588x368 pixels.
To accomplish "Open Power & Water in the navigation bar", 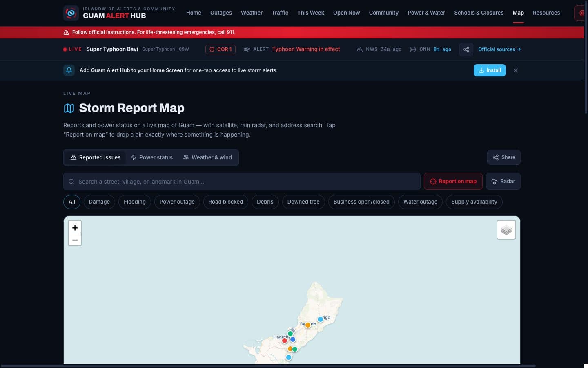I will [426, 13].
